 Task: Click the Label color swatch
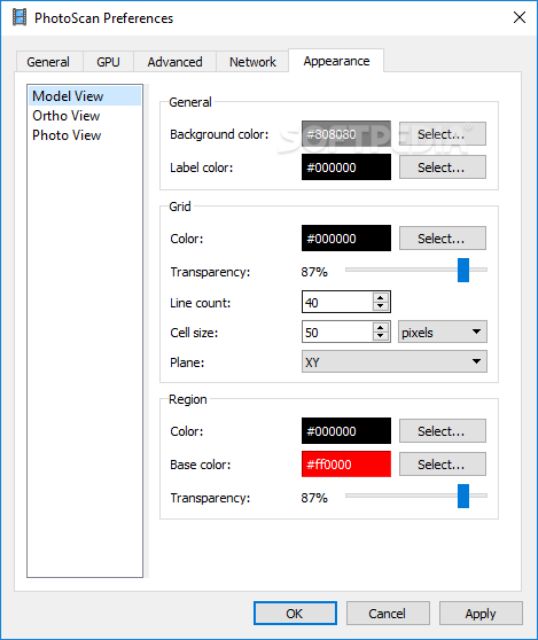click(x=346, y=167)
